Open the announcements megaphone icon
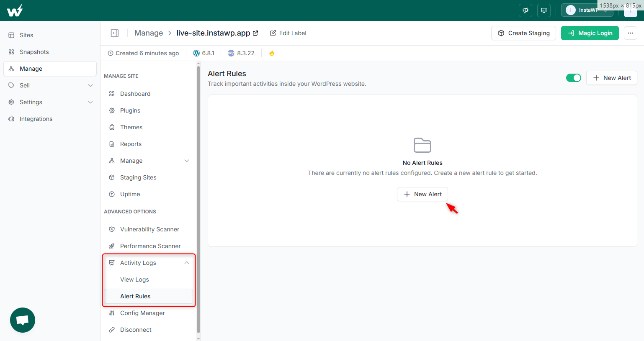 pos(526,10)
